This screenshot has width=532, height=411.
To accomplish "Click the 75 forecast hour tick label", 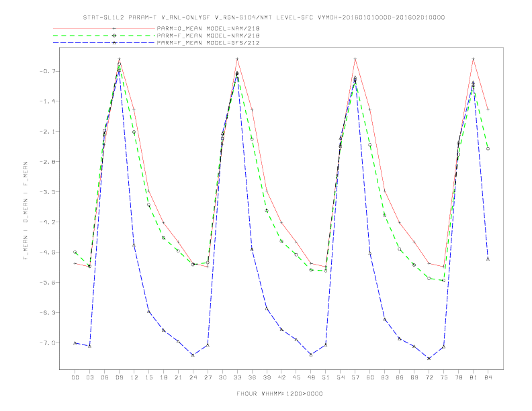I will pos(444,377).
